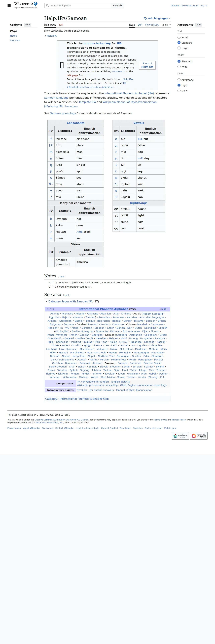Click Create account link
The height and width of the screenshot is (644, 215).
(x=190, y=6)
